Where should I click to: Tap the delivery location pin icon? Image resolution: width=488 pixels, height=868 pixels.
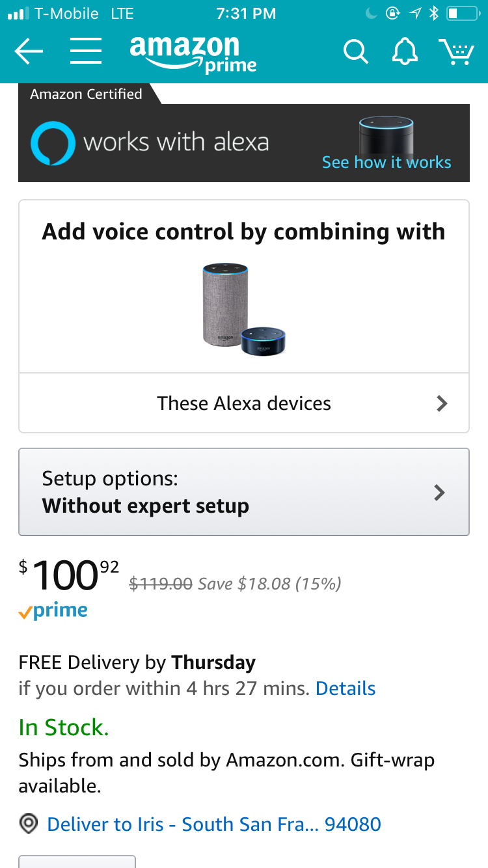tap(29, 824)
